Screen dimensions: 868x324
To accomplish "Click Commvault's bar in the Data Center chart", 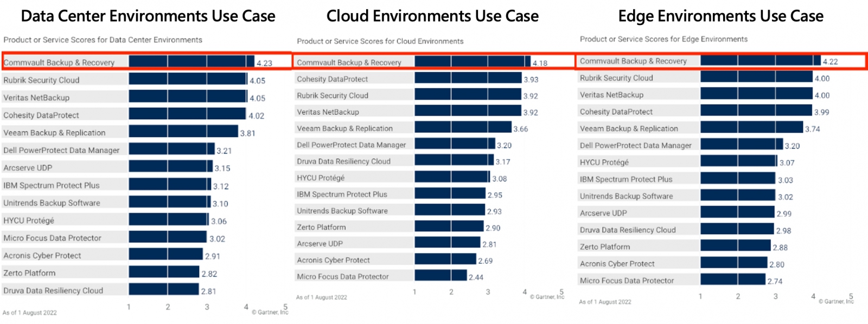I will pyautogui.click(x=192, y=61).
